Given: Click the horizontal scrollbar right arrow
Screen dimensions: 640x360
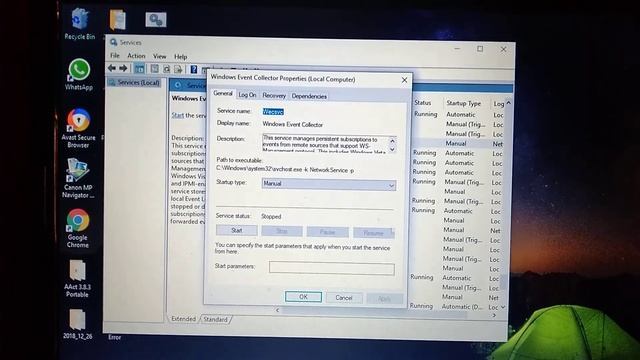Looking at the screenshot, I should 494,316.
